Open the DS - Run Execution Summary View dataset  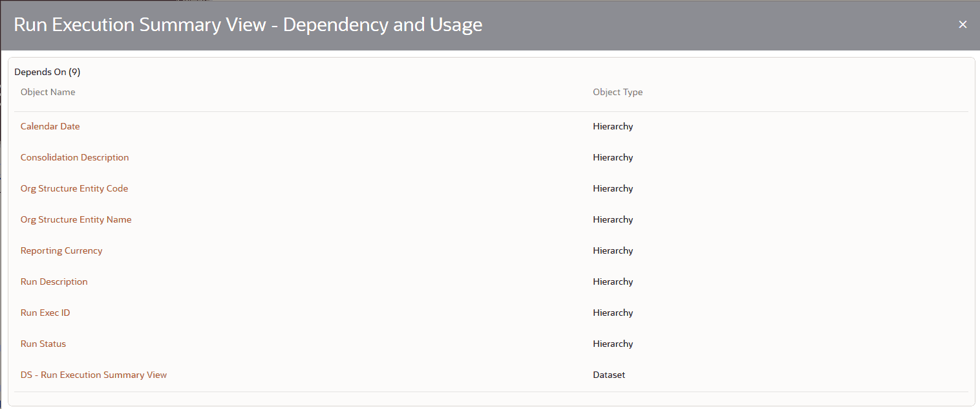[93, 375]
